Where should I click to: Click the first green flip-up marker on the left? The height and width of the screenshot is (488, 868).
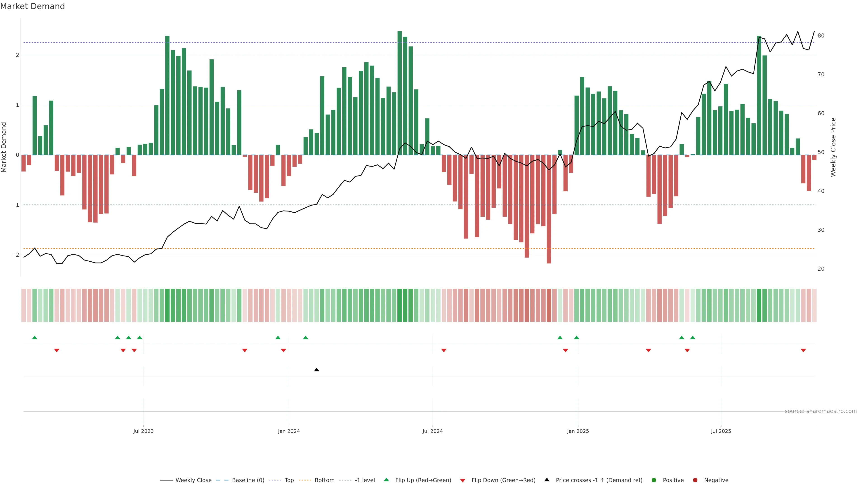tap(34, 338)
